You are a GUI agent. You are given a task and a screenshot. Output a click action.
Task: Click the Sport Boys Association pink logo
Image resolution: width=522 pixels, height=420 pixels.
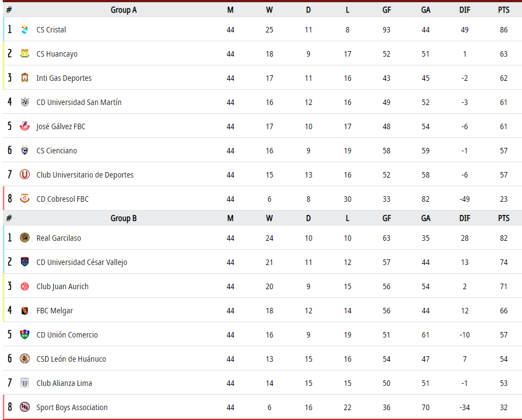(25, 407)
